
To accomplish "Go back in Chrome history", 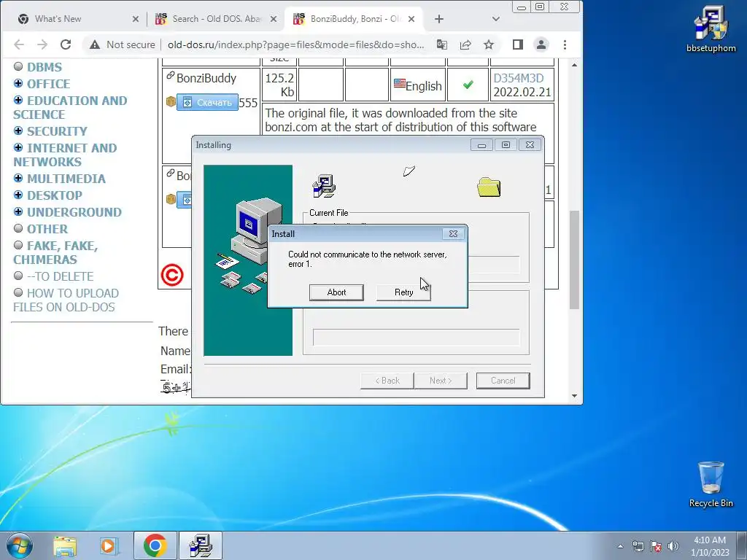I will [x=18, y=44].
